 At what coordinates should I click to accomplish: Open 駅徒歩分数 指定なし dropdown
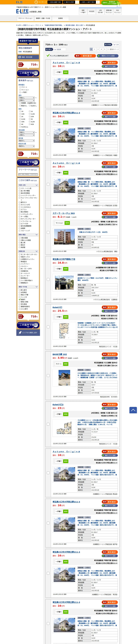[x=27, y=146]
